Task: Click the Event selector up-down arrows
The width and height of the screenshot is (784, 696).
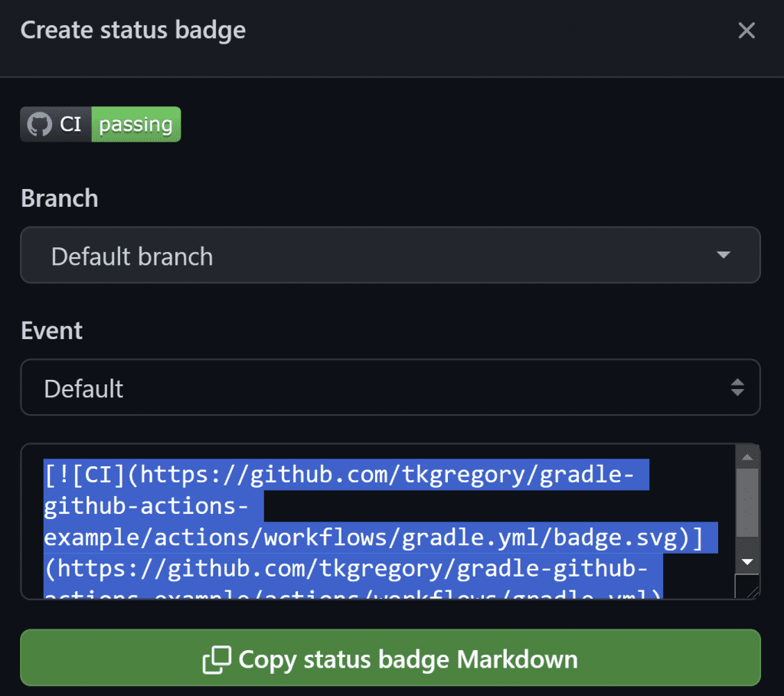Action: [737, 387]
